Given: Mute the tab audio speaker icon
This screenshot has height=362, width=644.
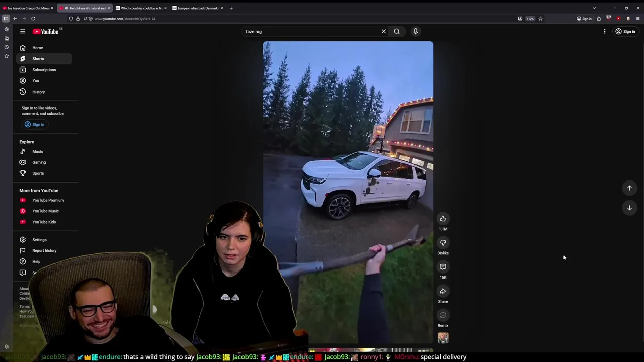Looking at the screenshot, I should point(66,8).
